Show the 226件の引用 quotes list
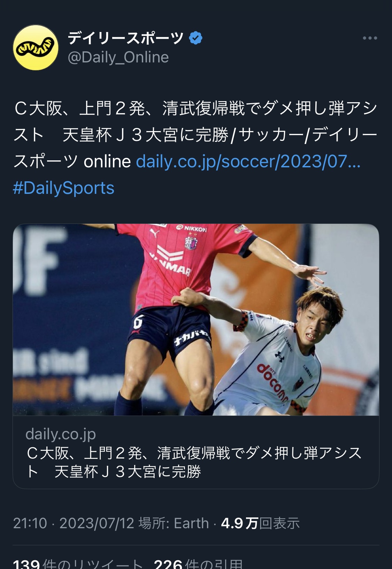This screenshot has width=392, height=569. tap(198, 563)
